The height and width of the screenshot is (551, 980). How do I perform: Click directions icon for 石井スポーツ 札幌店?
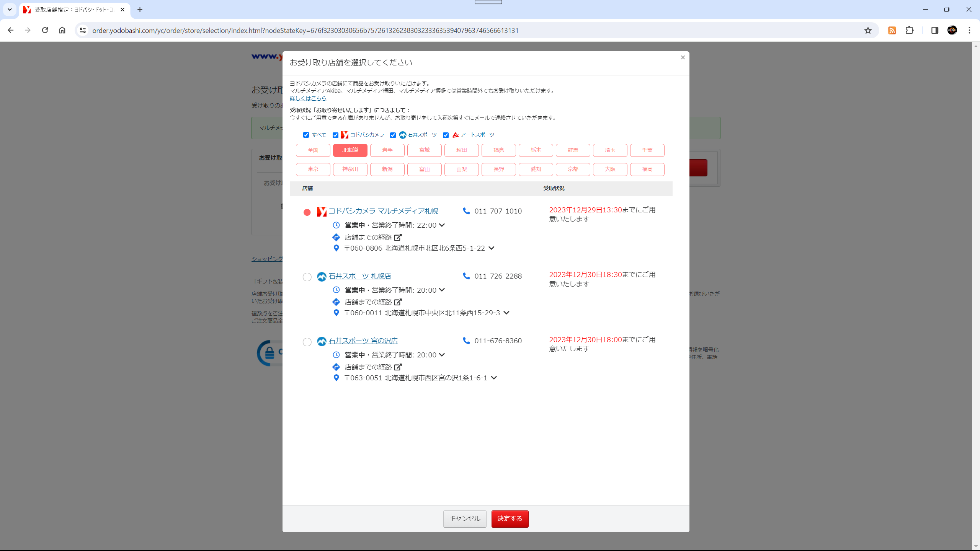tap(336, 302)
